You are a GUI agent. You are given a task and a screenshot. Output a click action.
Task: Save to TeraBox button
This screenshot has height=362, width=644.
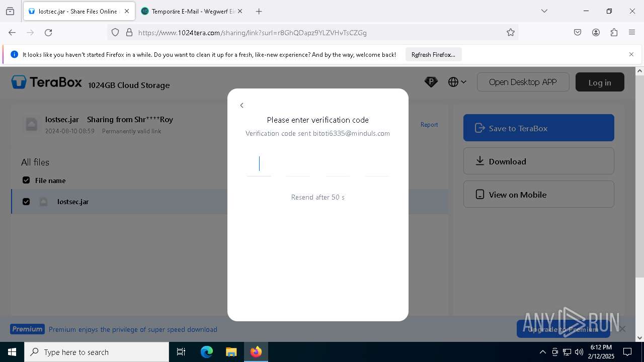(538, 128)
